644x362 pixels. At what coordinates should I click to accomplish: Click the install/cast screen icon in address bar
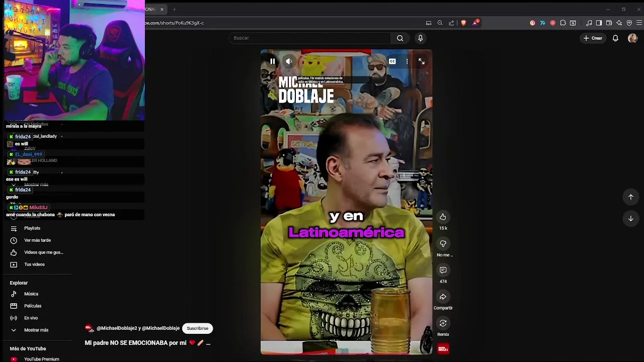click(429, 23)
